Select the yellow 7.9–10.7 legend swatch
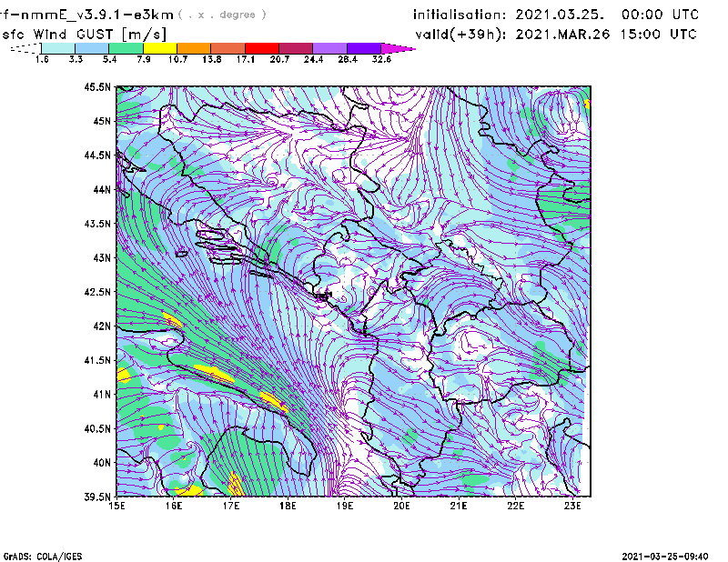The image size is (728, 562). pyautogui.click(x=160, y=48)
